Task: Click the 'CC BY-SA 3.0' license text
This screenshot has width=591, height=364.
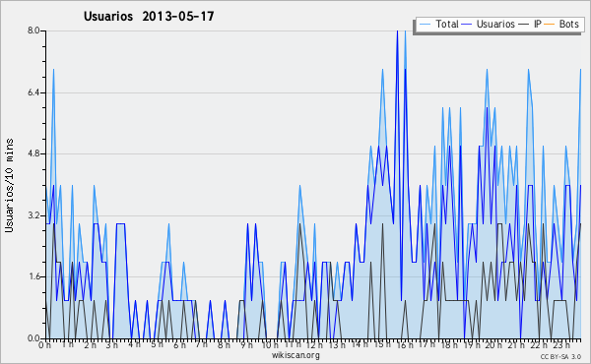Action: [x=560, y=357]
